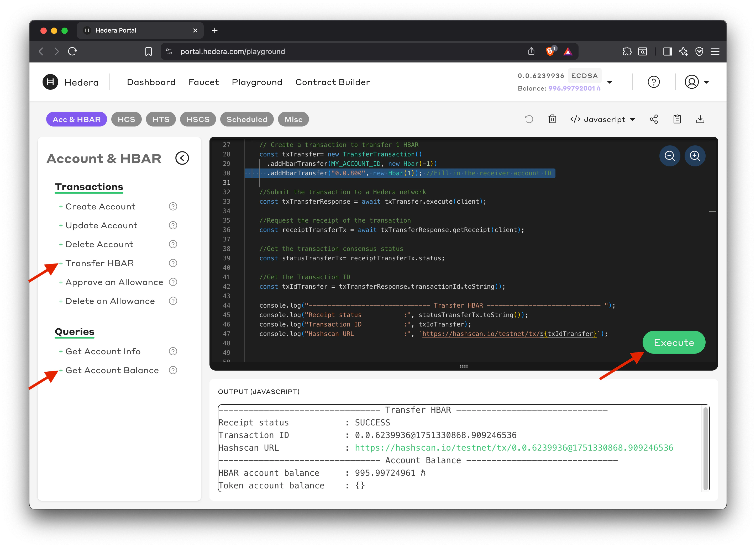The height and width of the screenshot is (548, 756).
Task: Click the trash icon to clear code
Action: (x=552, y=119)
